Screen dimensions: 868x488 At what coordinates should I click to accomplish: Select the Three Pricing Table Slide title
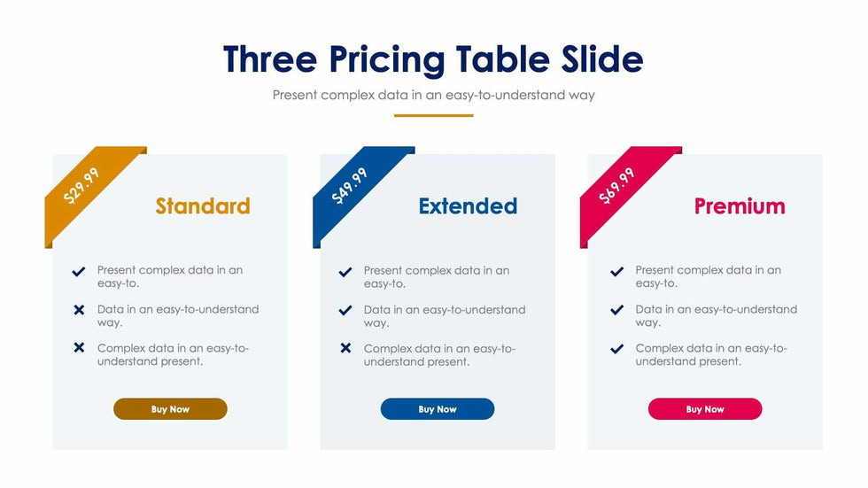[x=433, y=59]
